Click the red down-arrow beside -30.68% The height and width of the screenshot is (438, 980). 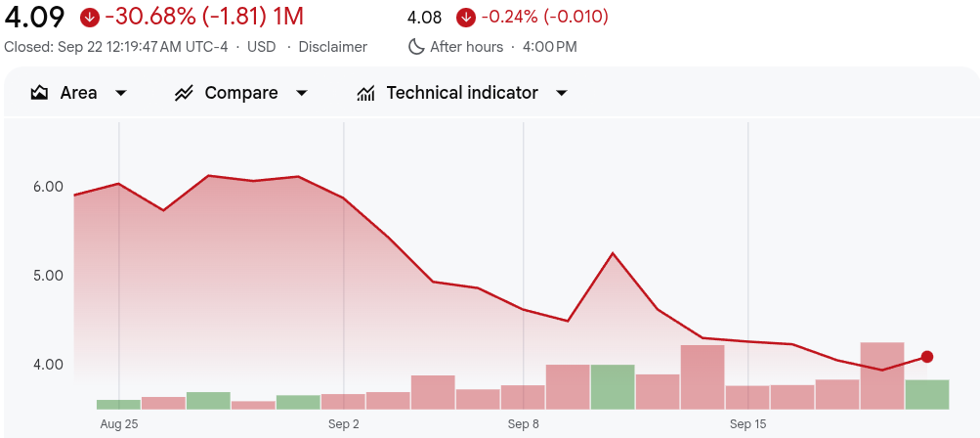(90, 17)
